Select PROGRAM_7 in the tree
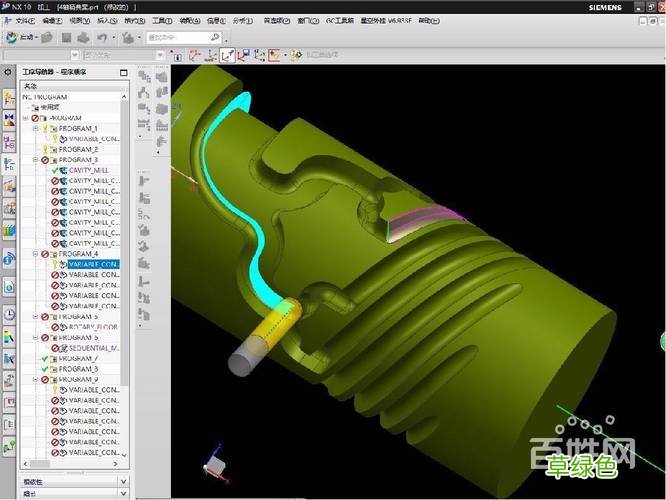666x500 pixels. click(x=78, y=359)
